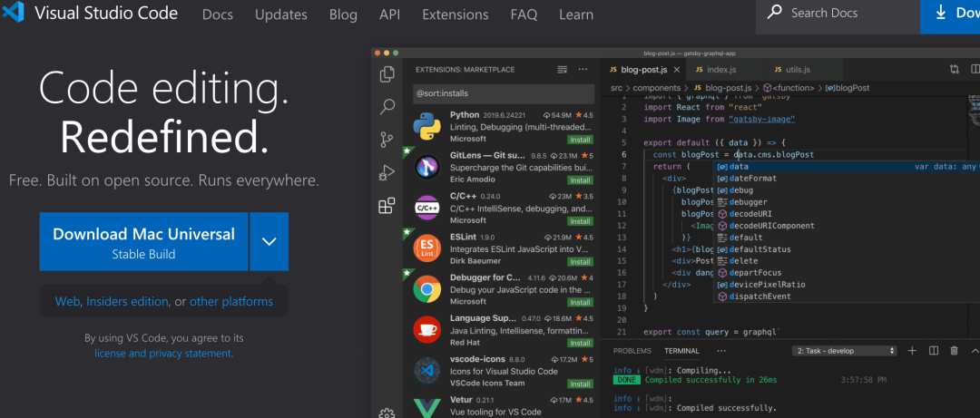The image size is (980, 418).
Task: Open the Insiders edition link
Action: point(128,302)
